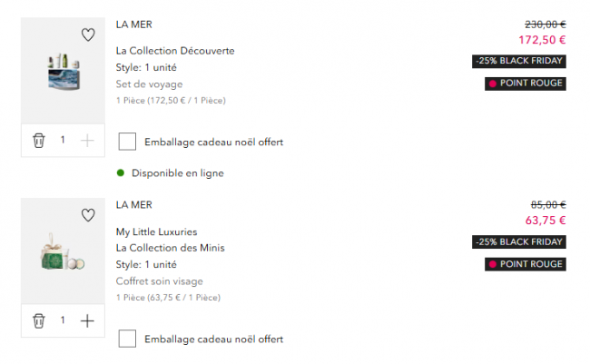590x364 pixels.
Task: Remove My Little Luxuries using trash icon
Action: click(x=38, y=320)
